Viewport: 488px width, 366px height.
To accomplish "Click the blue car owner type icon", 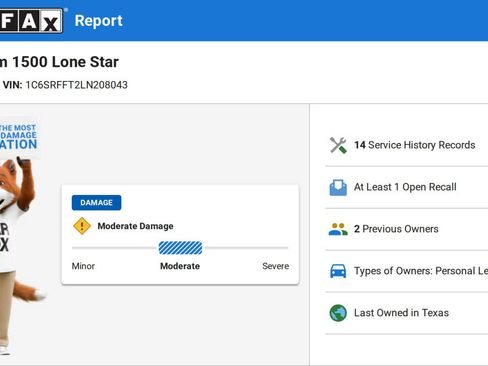I will click(x=338, y=271).
